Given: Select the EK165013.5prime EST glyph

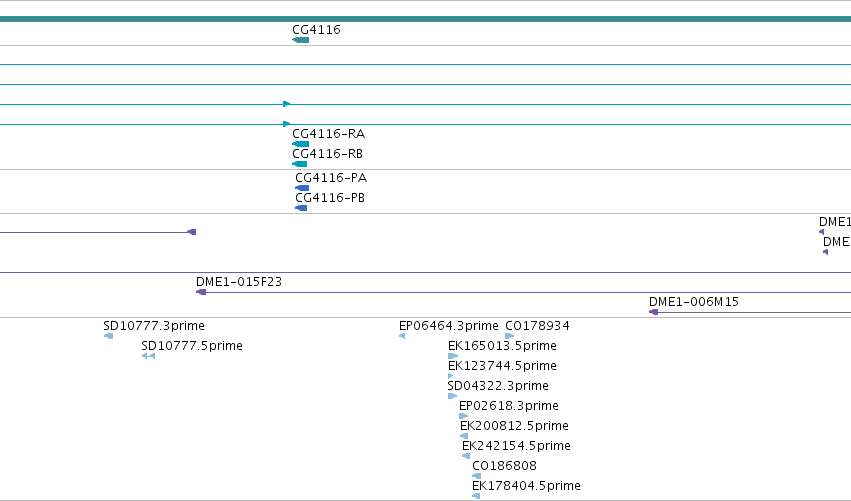Looking at the screenshot, I should click(x=453, y=356).
